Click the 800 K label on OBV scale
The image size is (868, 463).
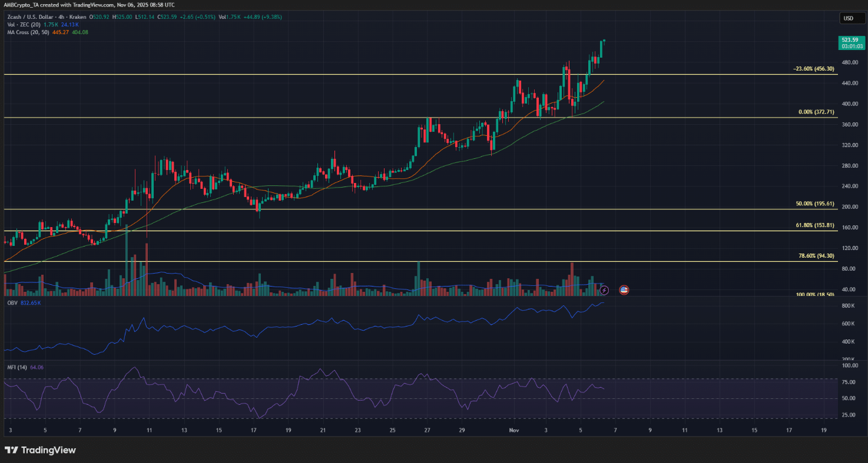(x=849, y=306)
